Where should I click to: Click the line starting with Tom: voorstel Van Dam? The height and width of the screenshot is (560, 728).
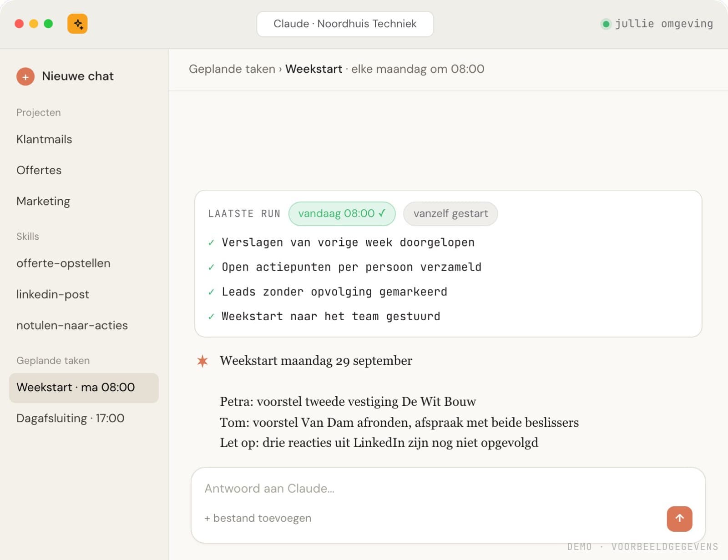(399, 423)
